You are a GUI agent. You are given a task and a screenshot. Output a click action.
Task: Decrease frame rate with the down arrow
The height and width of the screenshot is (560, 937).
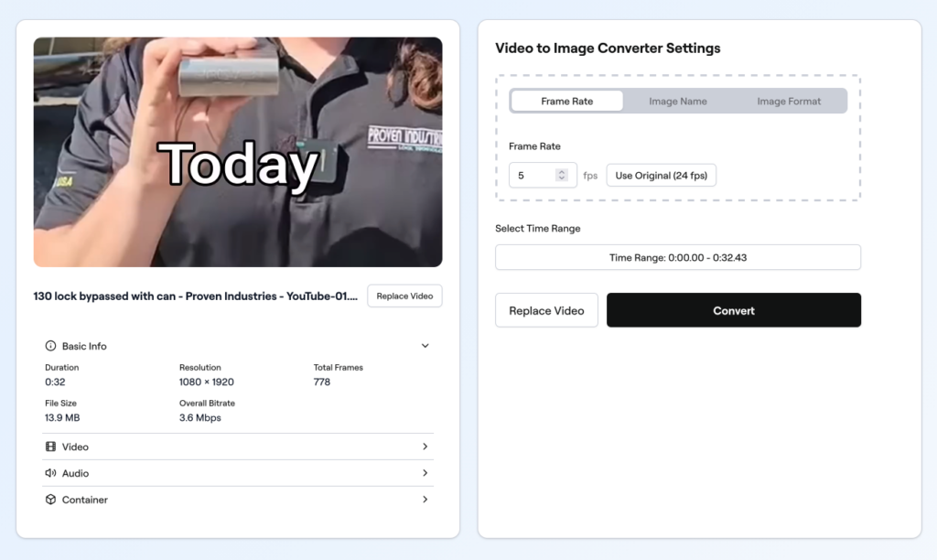point(562,179)
